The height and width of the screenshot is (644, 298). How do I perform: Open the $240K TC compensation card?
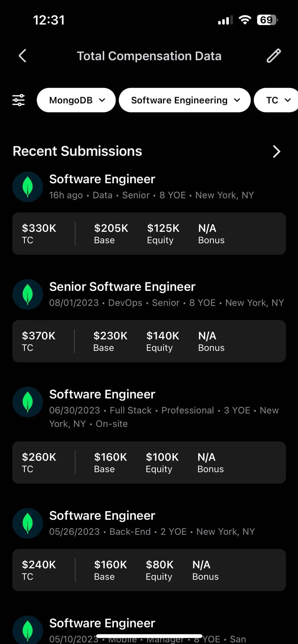pyautogui.click(x=149, y=570)
